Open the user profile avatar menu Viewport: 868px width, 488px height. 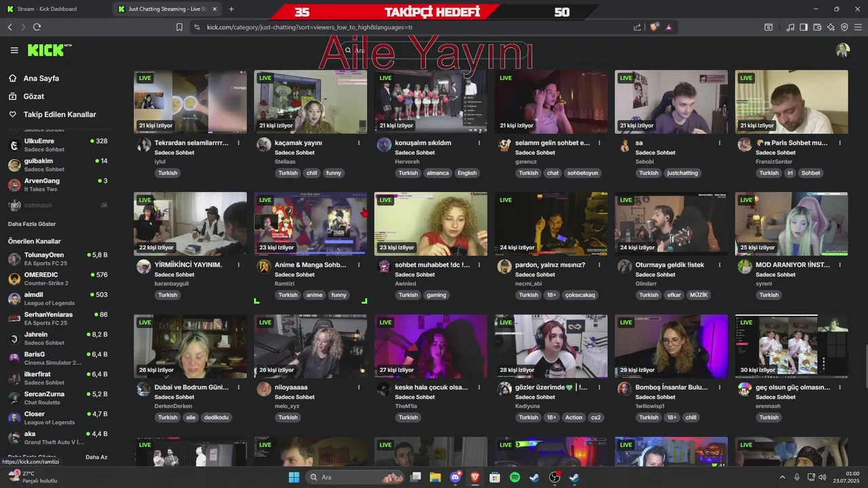point(843,50)
